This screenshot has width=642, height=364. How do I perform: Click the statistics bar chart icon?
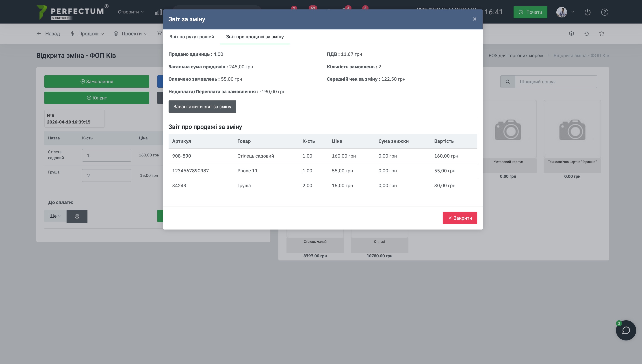point(158,12)
